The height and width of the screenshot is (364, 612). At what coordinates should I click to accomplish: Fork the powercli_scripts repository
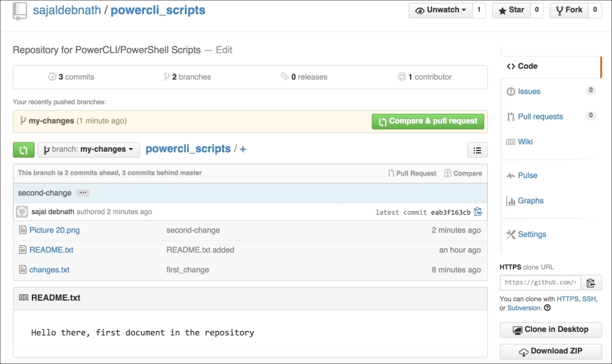(569, 10)
